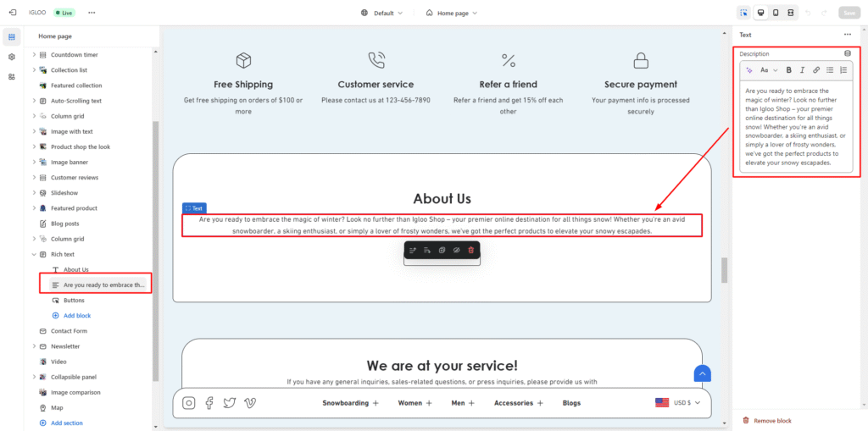Open the USD $ currency selector

[679, 403]
